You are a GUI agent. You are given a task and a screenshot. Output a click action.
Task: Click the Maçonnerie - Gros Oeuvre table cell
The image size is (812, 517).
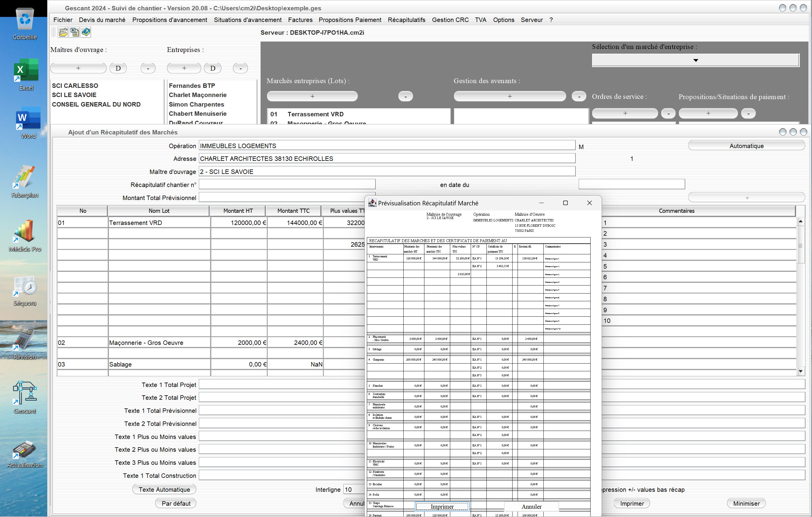click(x=159, y=343)
